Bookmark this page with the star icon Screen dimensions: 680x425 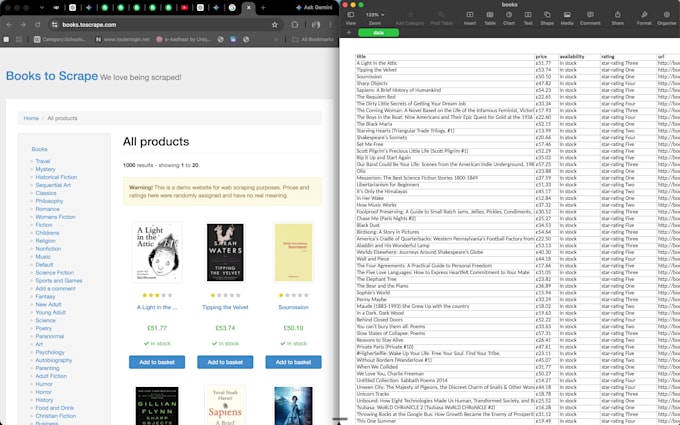point(275,25)
